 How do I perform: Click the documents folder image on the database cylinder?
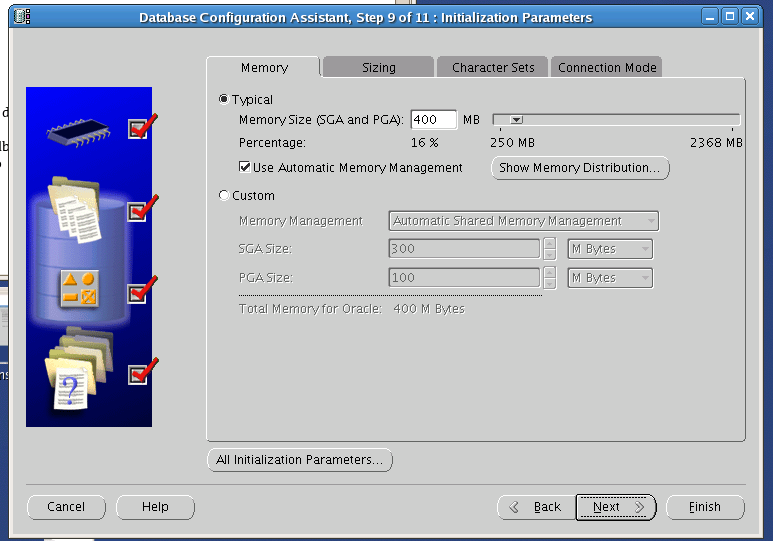75,210
